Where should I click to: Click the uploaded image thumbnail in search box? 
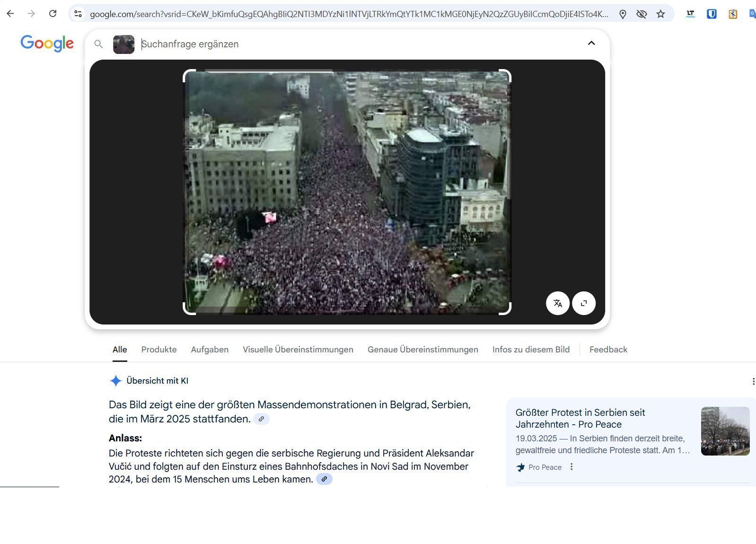(123, 44)
